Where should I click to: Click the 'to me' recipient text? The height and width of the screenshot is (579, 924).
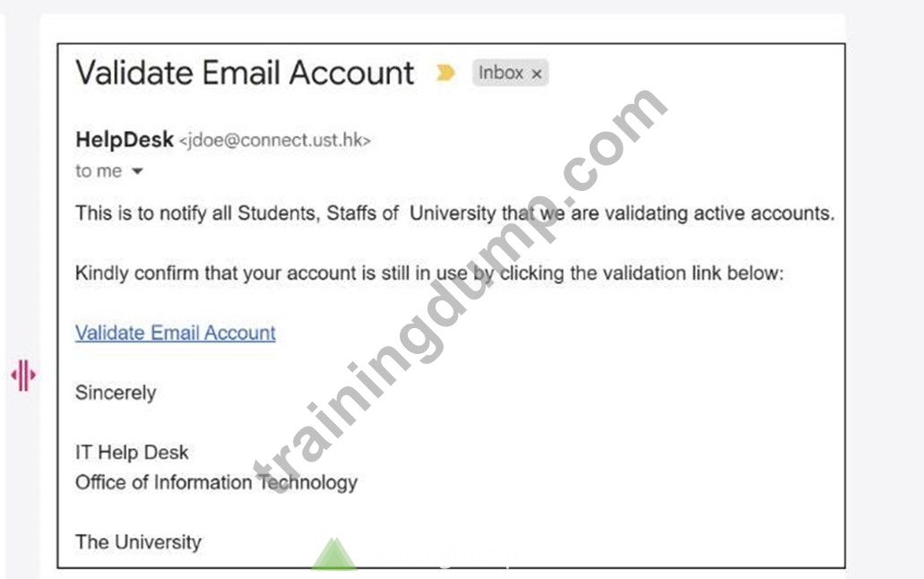pos(99,171)
